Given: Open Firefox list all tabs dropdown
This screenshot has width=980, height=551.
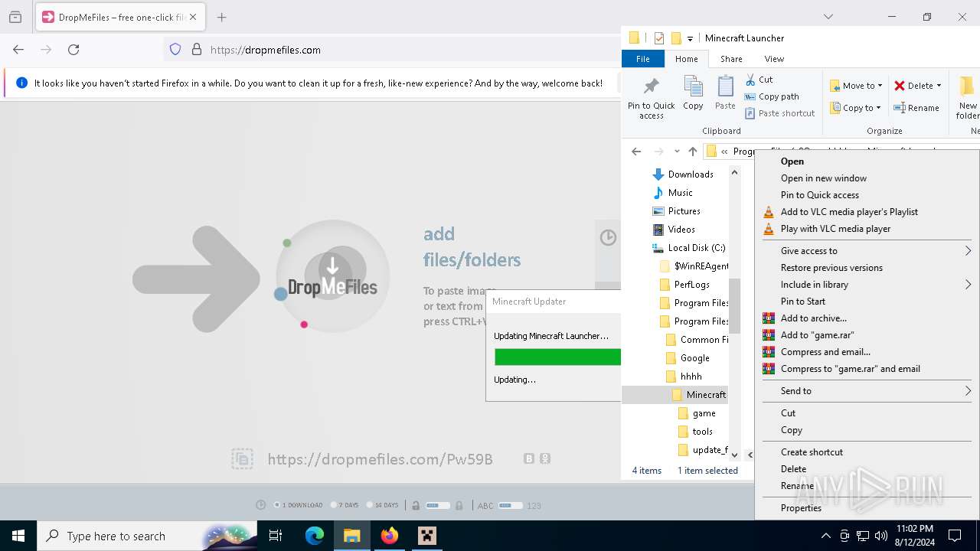Looking at the screenshot, I should [x=828, y=17].
